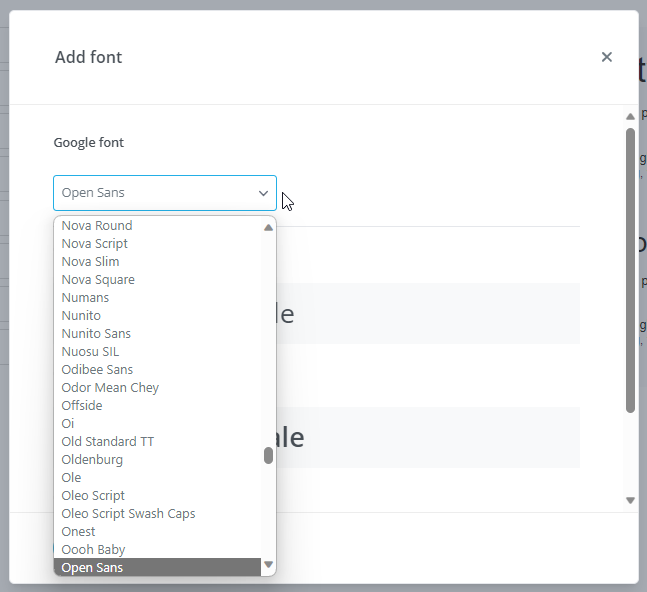Click the Google font chevron arrow

pos(263,193)
